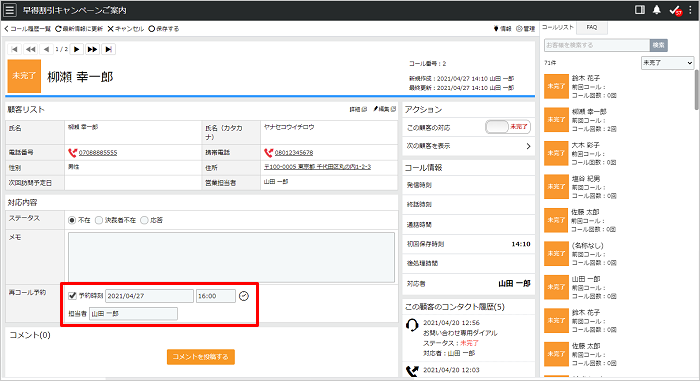The width and height of the screenshot is (700, 381).
Task: Click コメントを投稿する button
Action: pyautogui.click(x=201, y=356)
